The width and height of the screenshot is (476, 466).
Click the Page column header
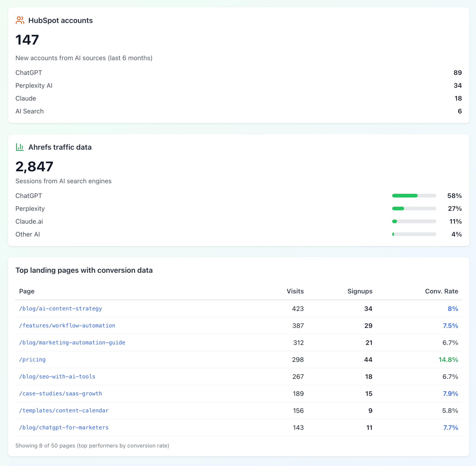pos(27,291)
